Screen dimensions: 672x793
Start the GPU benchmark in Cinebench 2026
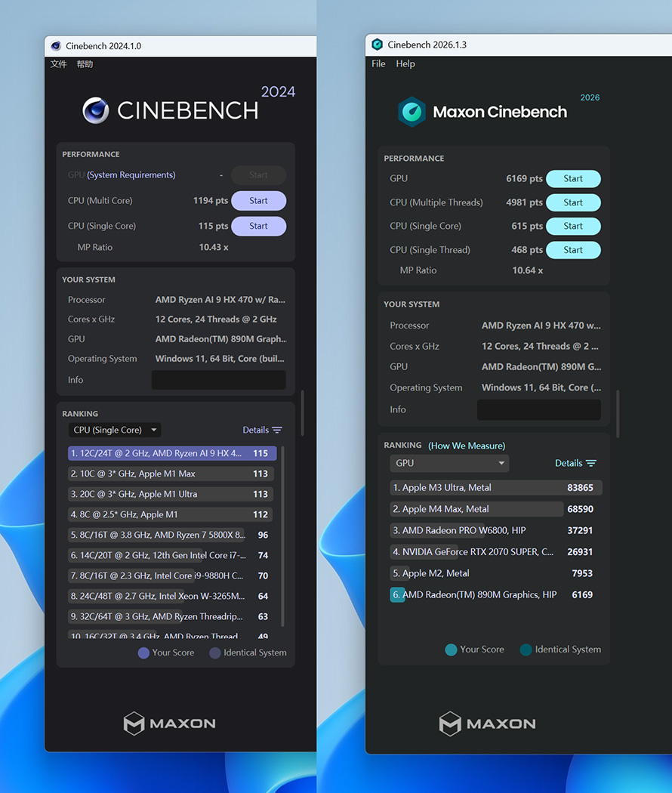573,178
